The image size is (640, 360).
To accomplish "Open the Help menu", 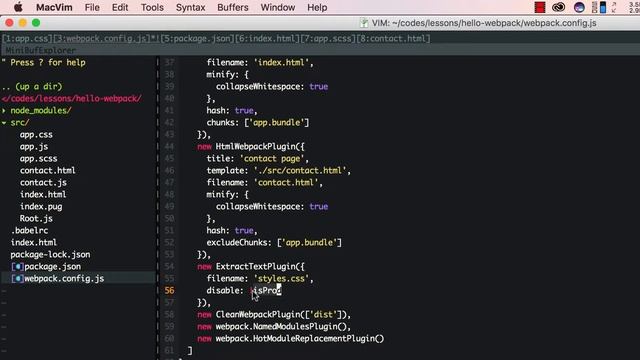I will [x=317, y=7].
